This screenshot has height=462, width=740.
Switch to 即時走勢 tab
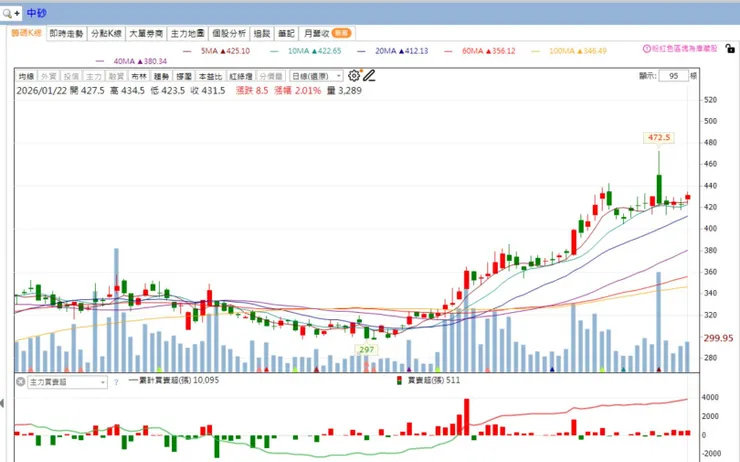(67, 34)
